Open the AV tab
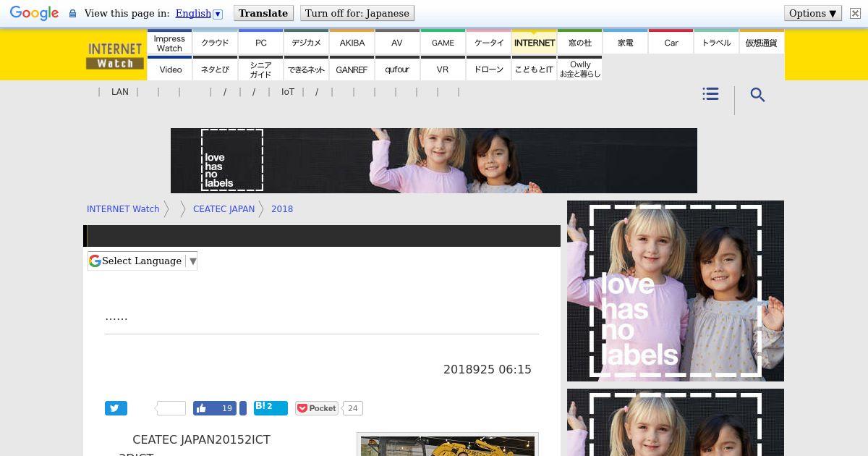868x456 pixels. (x=397, y=43)
